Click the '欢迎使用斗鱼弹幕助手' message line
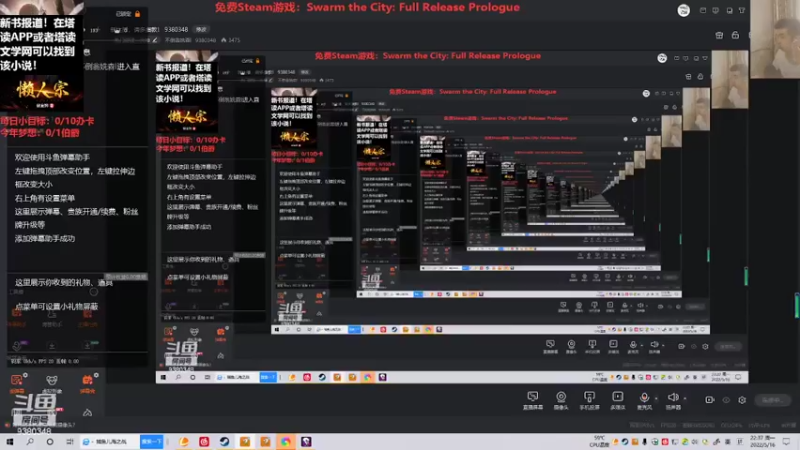Image resolution: width=800 pixels, height=450 pixels. click(x=52, y=157)
